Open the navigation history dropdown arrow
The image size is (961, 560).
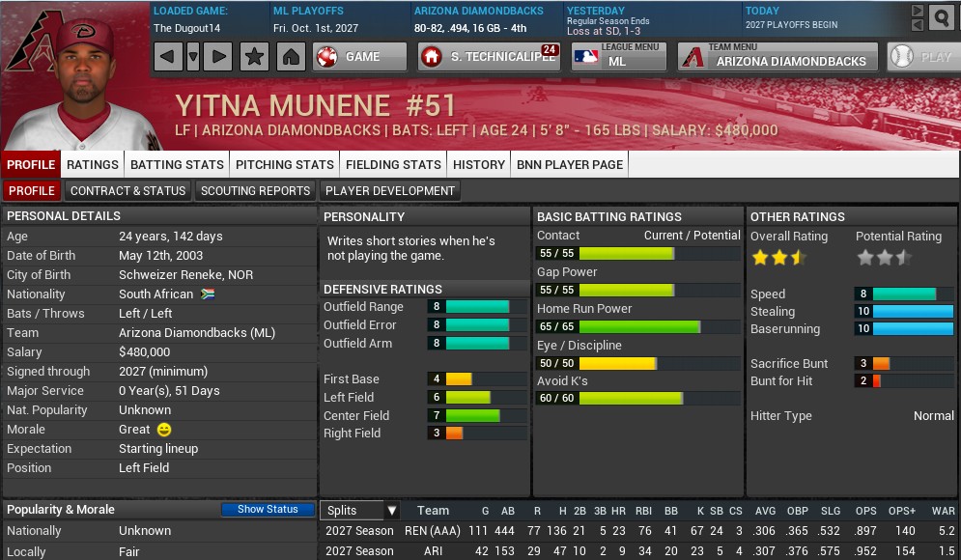pos(193,57)
